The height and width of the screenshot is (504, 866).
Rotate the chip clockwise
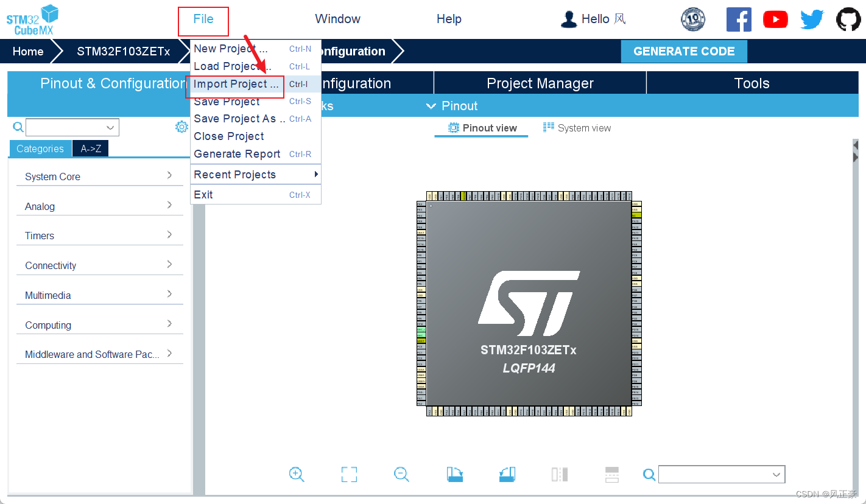(455, 474)
